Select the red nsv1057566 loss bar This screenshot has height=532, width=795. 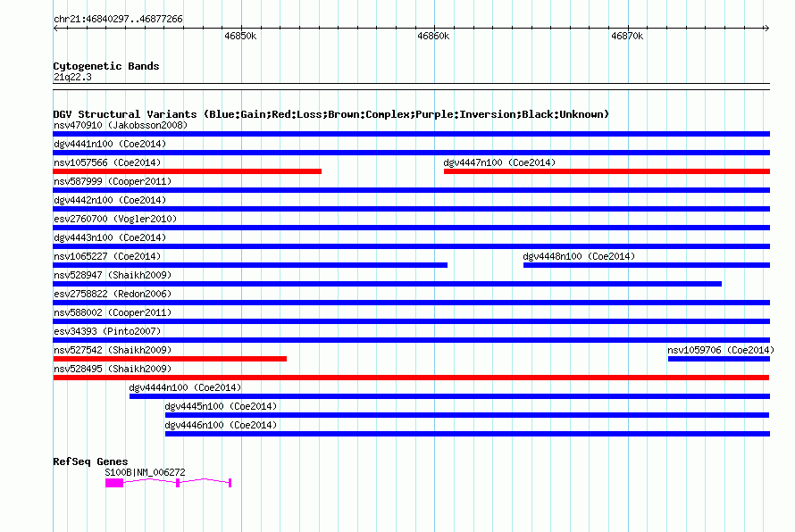tap(187, 171)
